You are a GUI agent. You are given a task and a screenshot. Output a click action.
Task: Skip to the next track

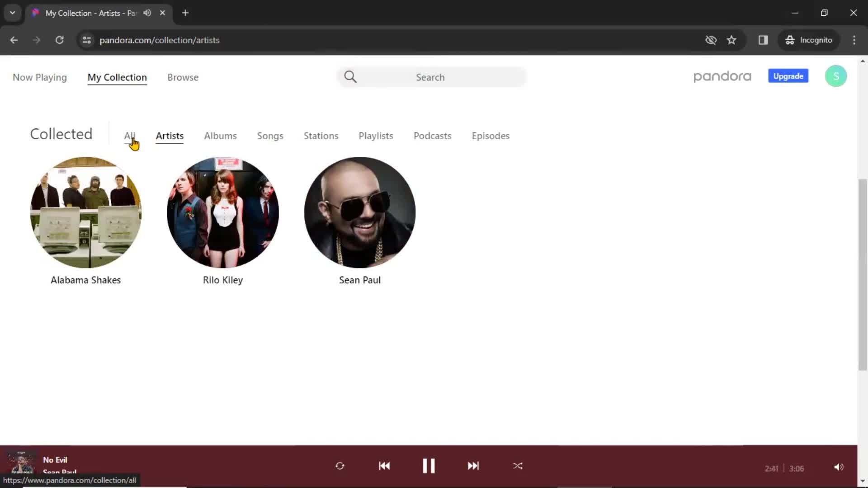coord(473,466)
